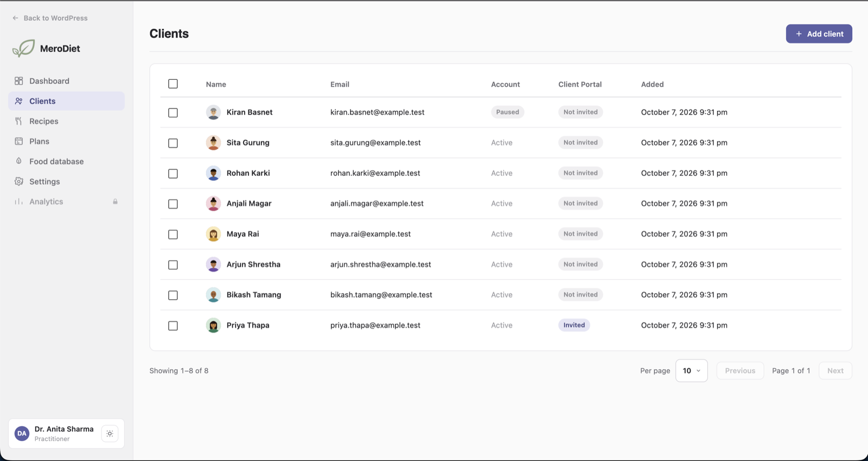Click the Paused badge for Kiran Basnet

(507, 112)
